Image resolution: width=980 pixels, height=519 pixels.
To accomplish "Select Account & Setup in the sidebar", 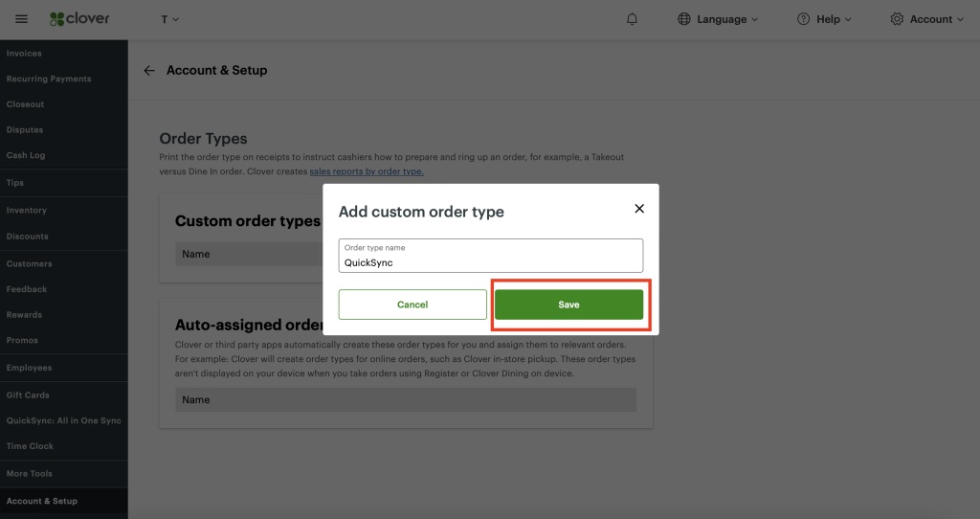I will tap(42, 501).
